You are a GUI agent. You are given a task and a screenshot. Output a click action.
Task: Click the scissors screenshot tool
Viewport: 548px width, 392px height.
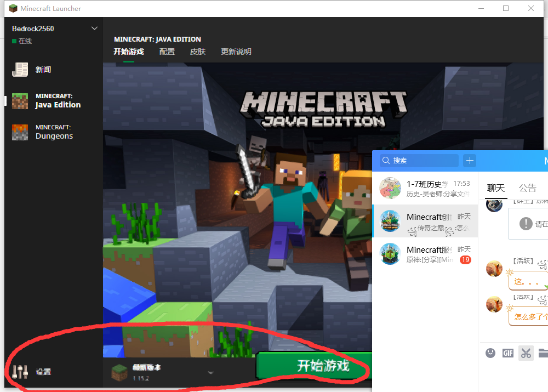[x=526, y=353]
